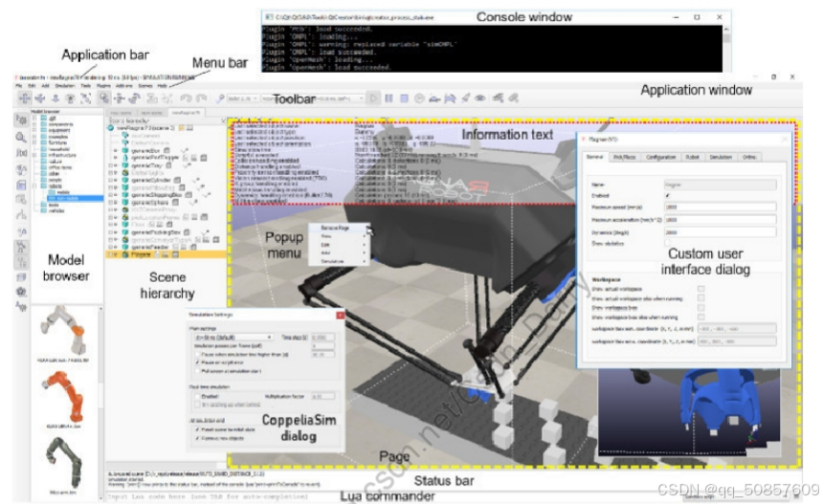The image size is (823, 504).
Task: Select the dark green robot arm thumbnail
Action: pyautogui.click(x=64, y=463)
